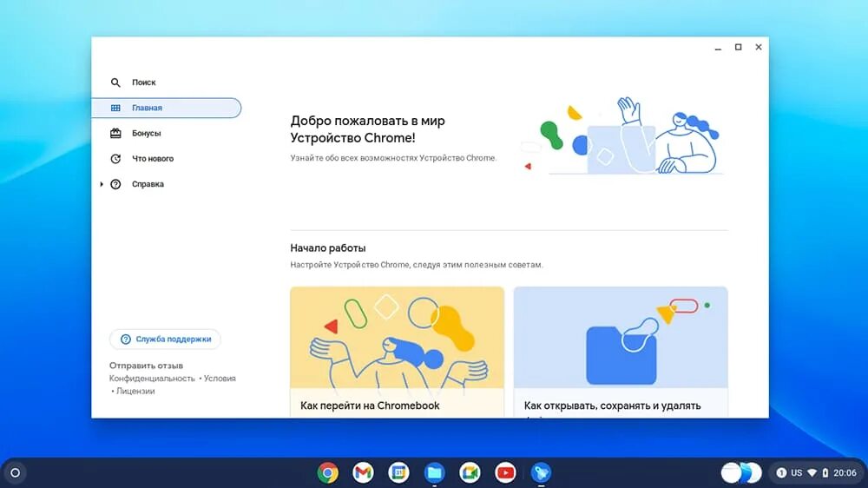Viewport: 868px width, 488px height.
Task: Open the Лицензии link
Action: point(135,391)
